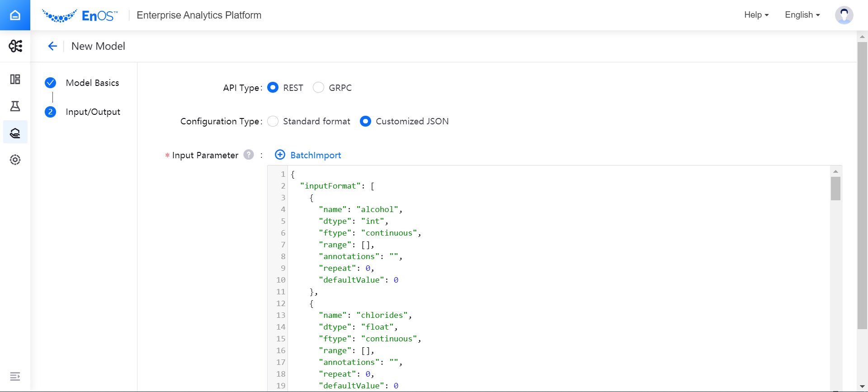This screenshot has height=392, width=868.
Task: Click the BatchImport plus icon
Action: (280, 155)
